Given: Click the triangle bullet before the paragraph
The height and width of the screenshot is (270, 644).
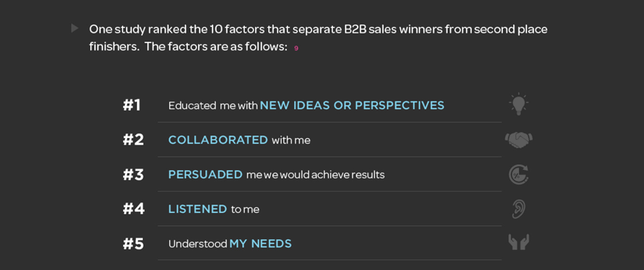Looking at the screenshot, I should [x=75, y=28].
